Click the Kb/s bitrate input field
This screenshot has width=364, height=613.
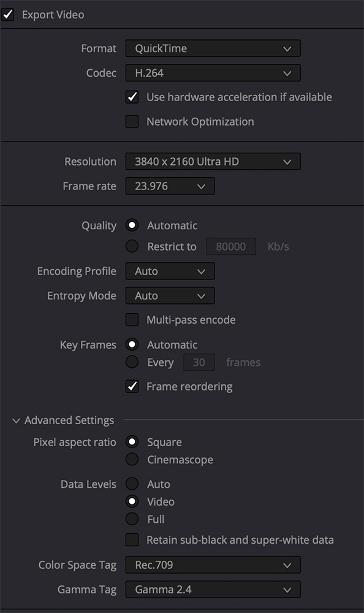tap(231, 246)
